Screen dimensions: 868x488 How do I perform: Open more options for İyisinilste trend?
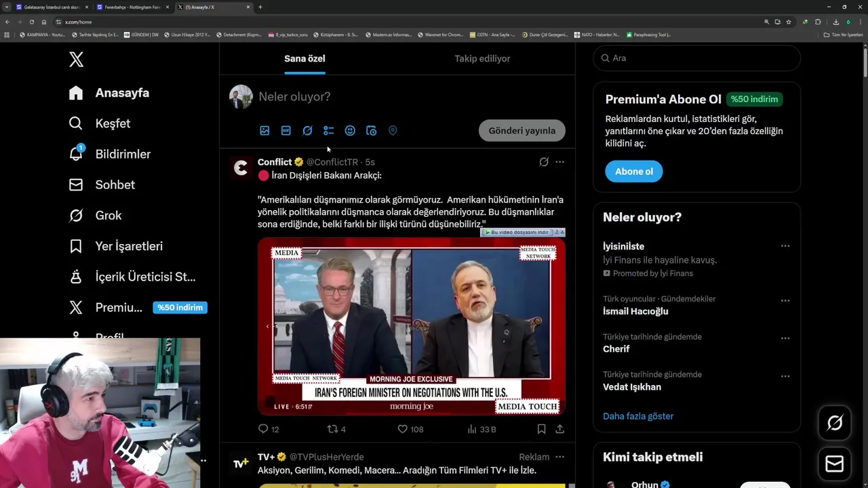(x=785, y=246)
